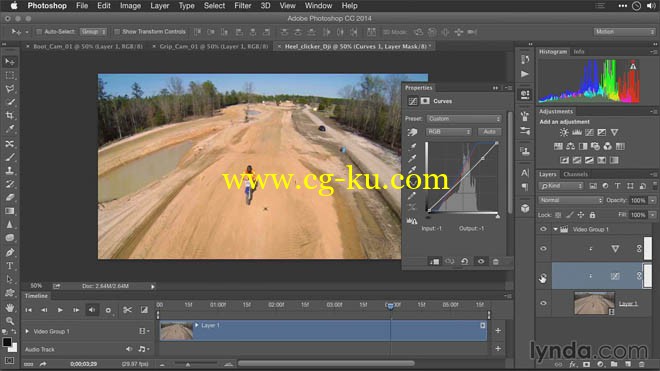This screenshot has width=660, height=371.
Task: Open the Filter menu
Action: tap(242, 6)
